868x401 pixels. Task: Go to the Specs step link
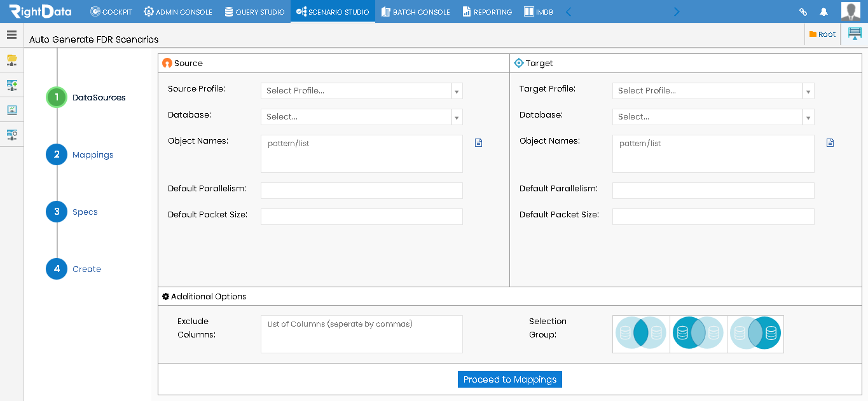click(x=86, y=212)
